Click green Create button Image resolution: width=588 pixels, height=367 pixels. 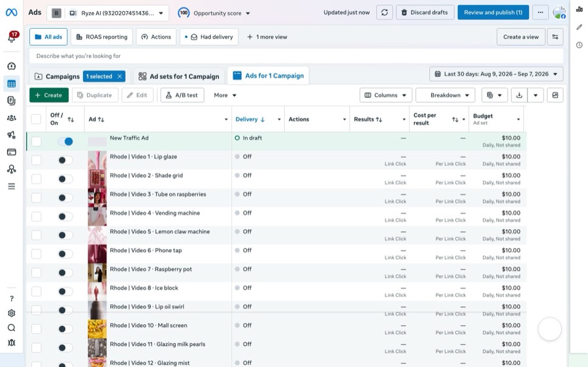pos(49,95)
